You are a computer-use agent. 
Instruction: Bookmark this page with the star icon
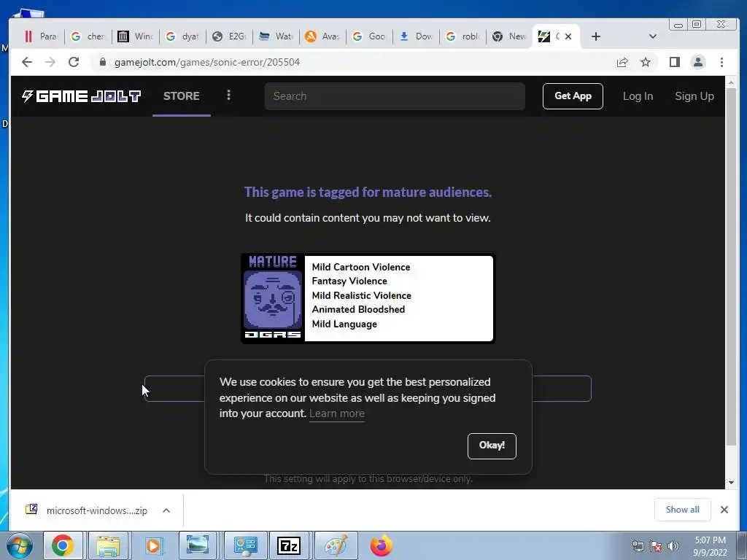646,63
